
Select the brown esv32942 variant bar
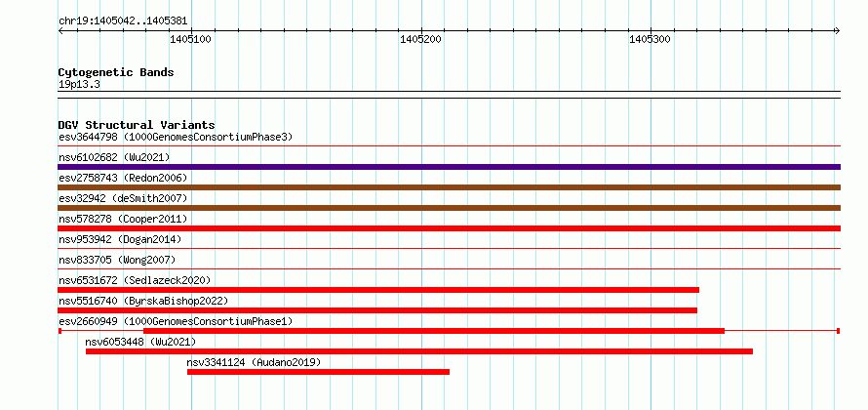coord(449,208)
